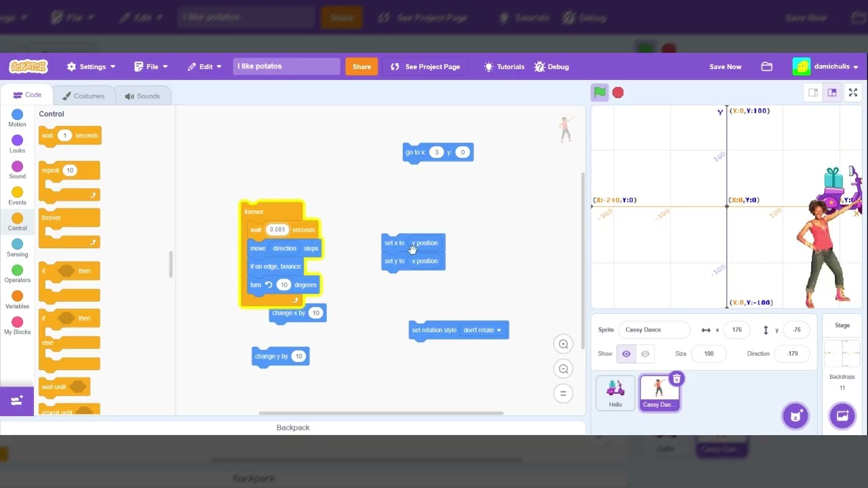Open the rotation style 'don't rotate' dropdown
The width and height of the screenshot is (868, 488).
point(482,330)
